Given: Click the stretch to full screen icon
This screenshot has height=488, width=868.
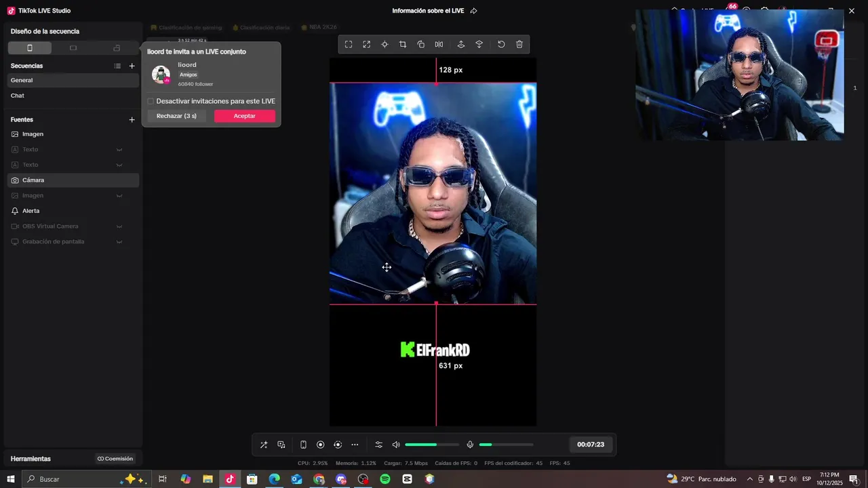Looking at the screenshot, I should click(x=367, y=45).
